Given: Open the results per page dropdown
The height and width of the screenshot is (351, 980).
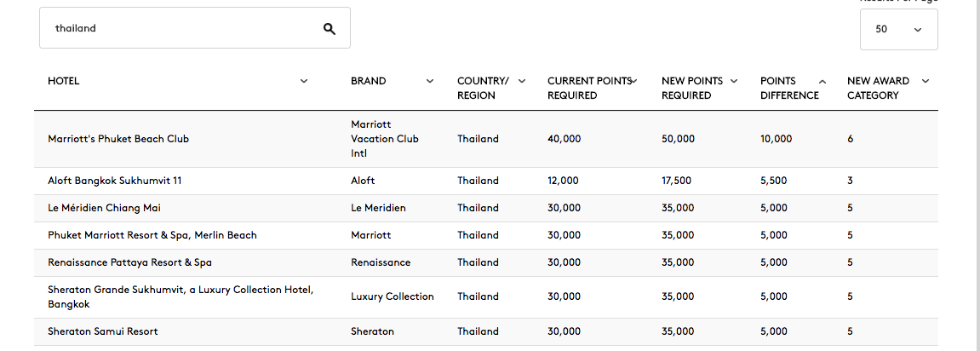Looking at the screenshot, I should pyautogui.click(x=899, y=30).
